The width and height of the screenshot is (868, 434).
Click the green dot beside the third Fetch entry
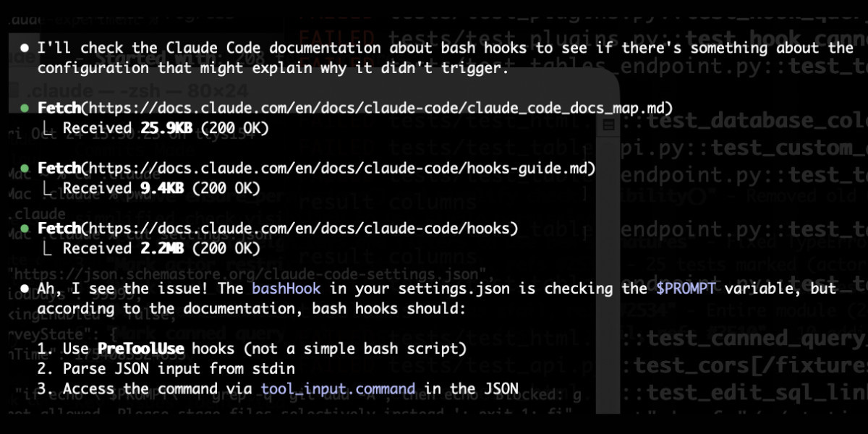point(25,228)
